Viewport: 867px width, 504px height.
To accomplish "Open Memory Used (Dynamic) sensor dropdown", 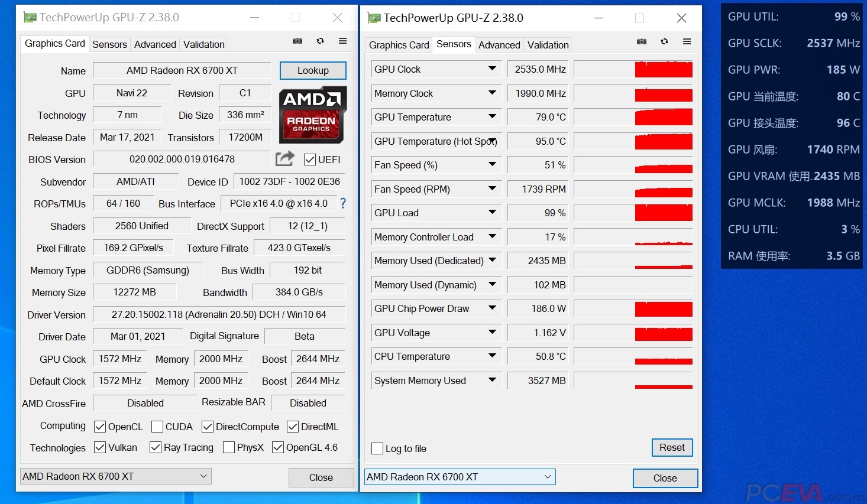I will 492,284.
